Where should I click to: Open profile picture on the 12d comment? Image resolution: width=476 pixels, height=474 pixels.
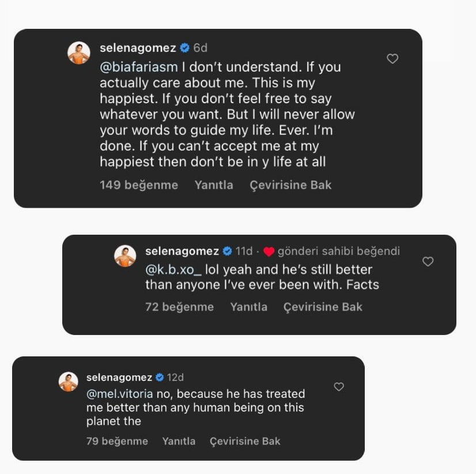tap(69, 382)
